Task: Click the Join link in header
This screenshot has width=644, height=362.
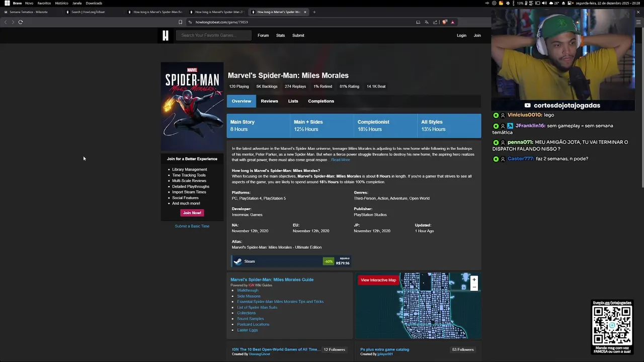Action: click(x=477, y=35)
